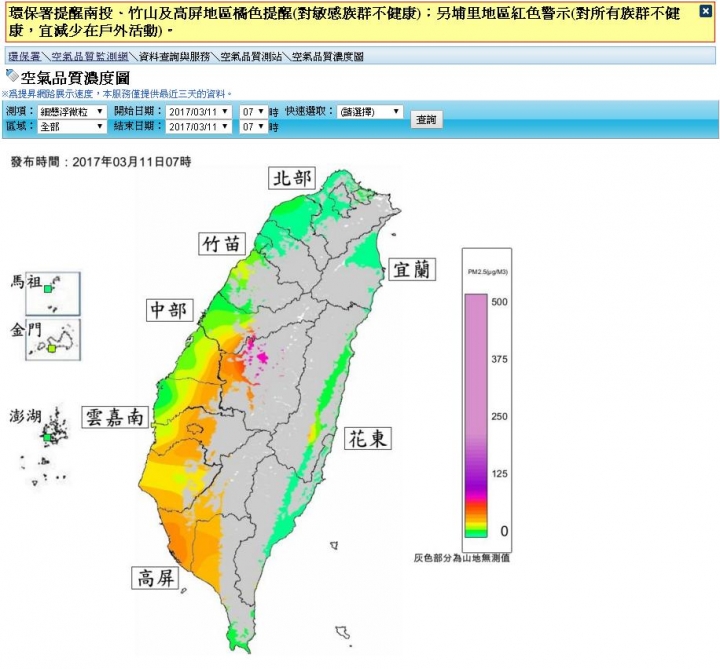Click the 北部 region label on map
This screenshot has width=720, height=669.
[x=292, y=178]
